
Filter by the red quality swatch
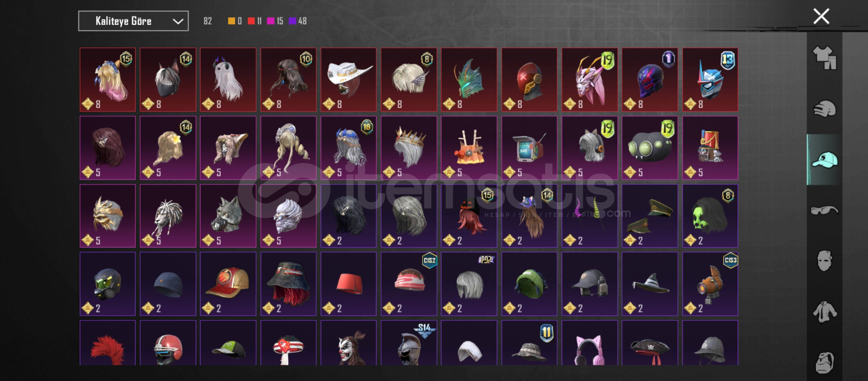pyautogui.click(x=251, y=21)
